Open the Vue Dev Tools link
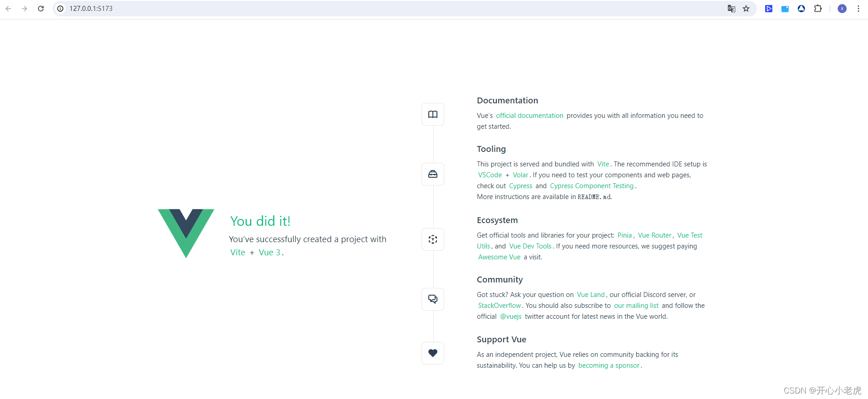Image resolution: width=868 pixels, height=399 pixels. tap(530, 246)
